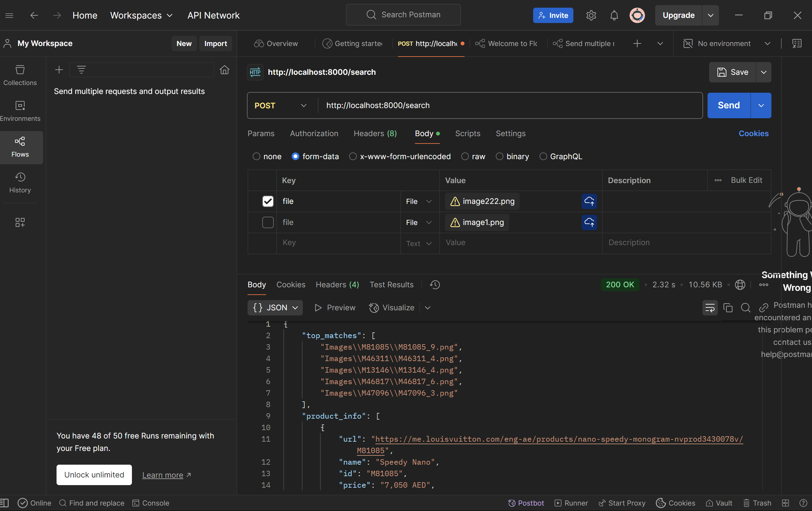The height and width of the screenshot is (511, 812).
Task: Search the response with the magnifier icon
Action: pyautogui.click(x=745, y=308)
